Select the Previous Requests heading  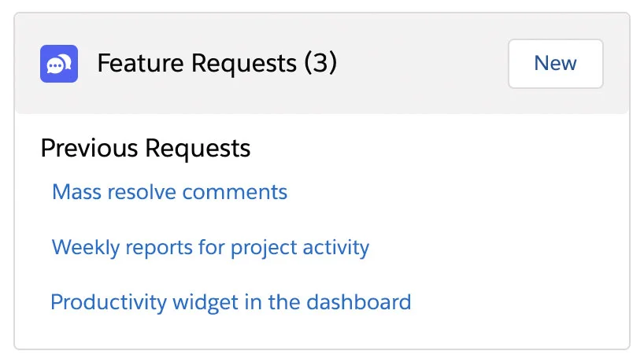pos(146,148)
